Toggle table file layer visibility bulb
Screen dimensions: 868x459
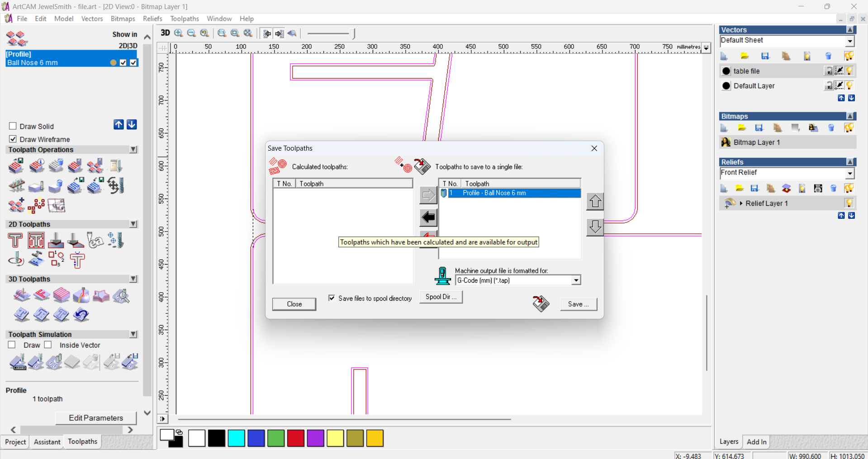tap(849, 71)
